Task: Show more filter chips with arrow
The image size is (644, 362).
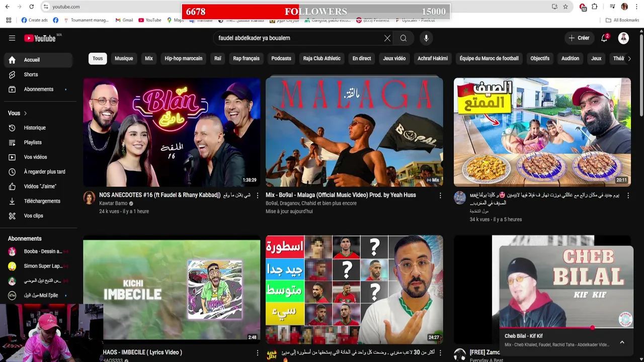Action: tap(629, 58)
